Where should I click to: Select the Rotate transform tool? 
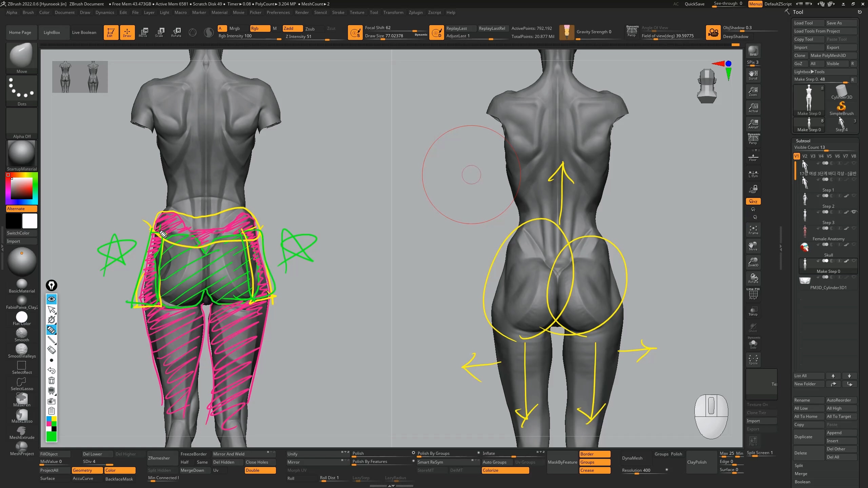[176, 32]
